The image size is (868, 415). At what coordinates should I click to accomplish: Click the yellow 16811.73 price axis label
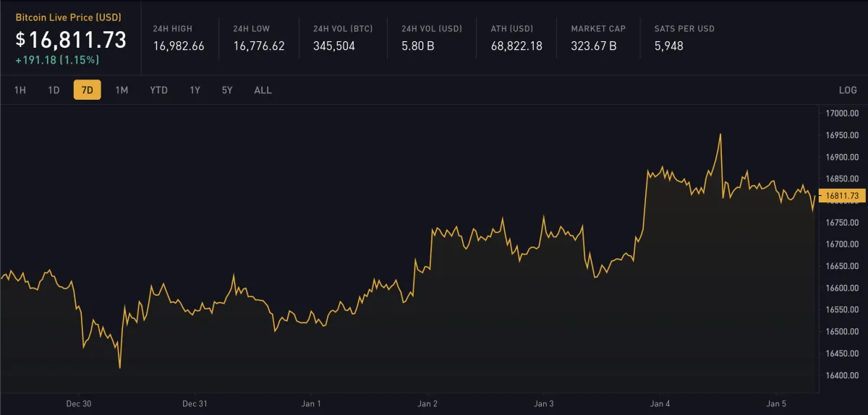tap(843, 196)
